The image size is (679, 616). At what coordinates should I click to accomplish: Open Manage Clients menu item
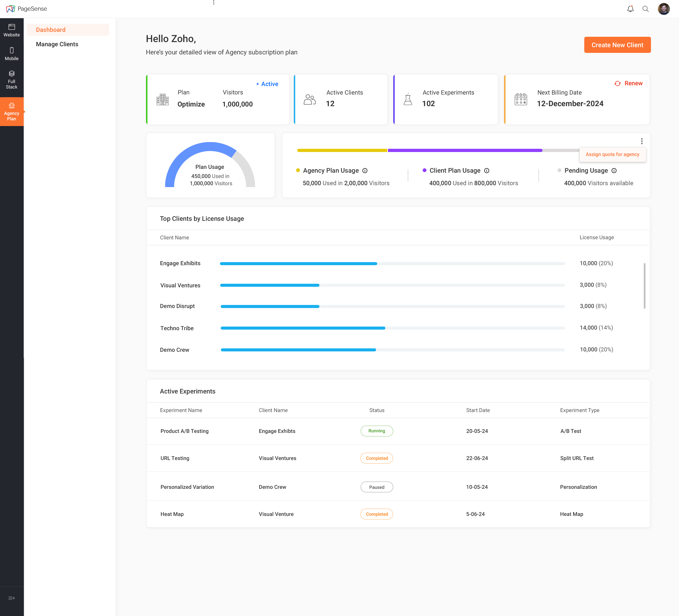pyautogui.click(x=57, y=44)
